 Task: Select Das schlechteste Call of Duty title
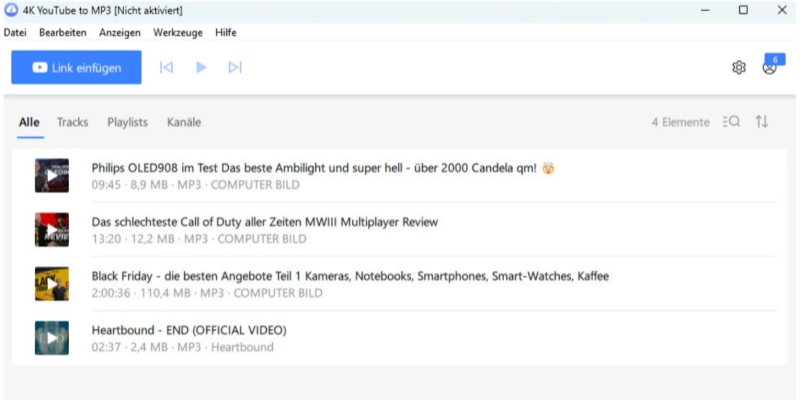265,222
